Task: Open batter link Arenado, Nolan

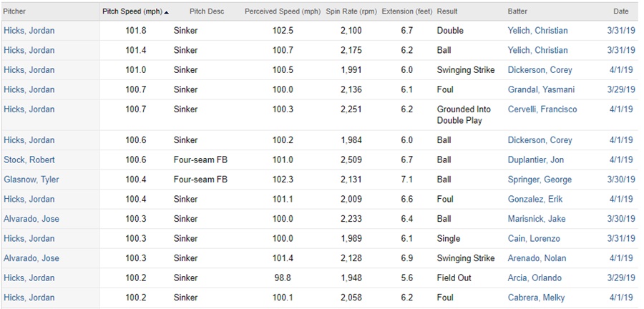Action: point(537,258)
